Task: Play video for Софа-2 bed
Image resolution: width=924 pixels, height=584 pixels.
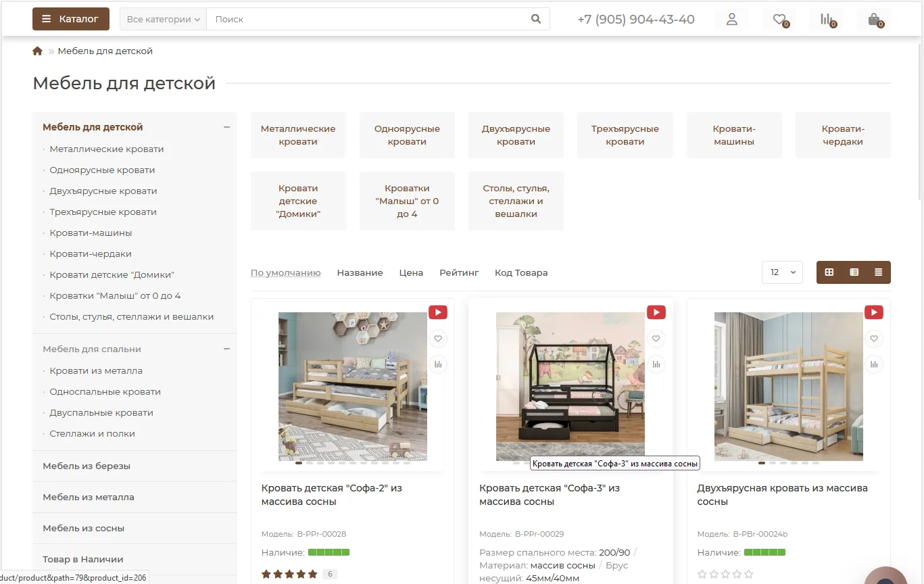Action: click(x=437, y=312)
